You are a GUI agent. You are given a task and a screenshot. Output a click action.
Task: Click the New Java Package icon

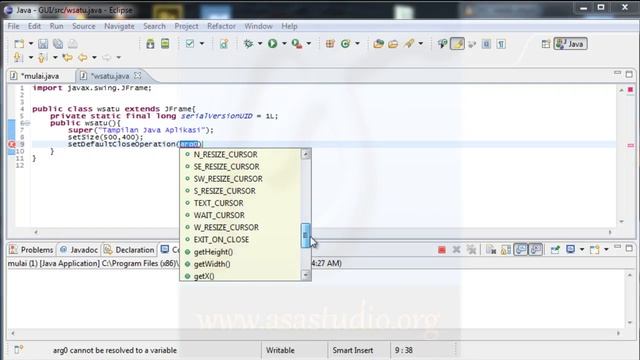[330, 43]
